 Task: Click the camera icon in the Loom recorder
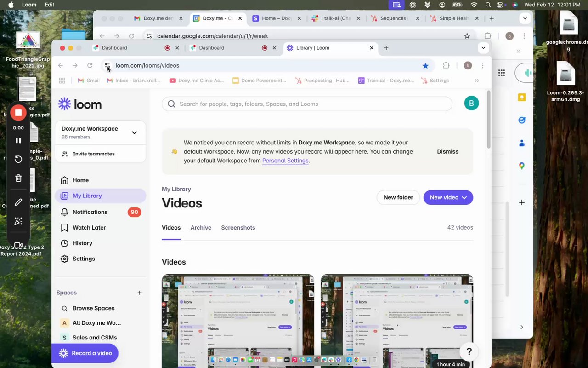point(18,245)
